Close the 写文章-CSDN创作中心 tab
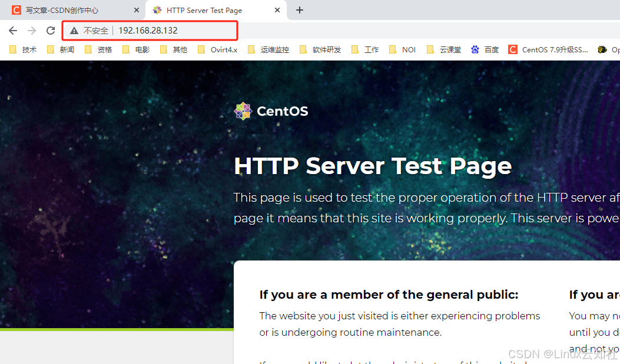This screenshot has width=620, height=364. pyautogui.click(x=137, y=10)
